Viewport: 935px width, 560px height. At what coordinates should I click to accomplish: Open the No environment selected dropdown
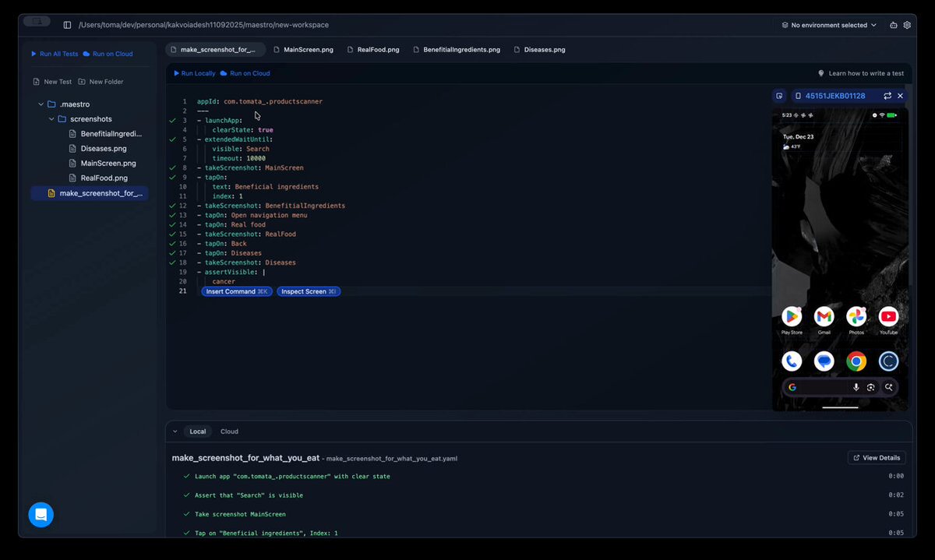tap(829, 25)
